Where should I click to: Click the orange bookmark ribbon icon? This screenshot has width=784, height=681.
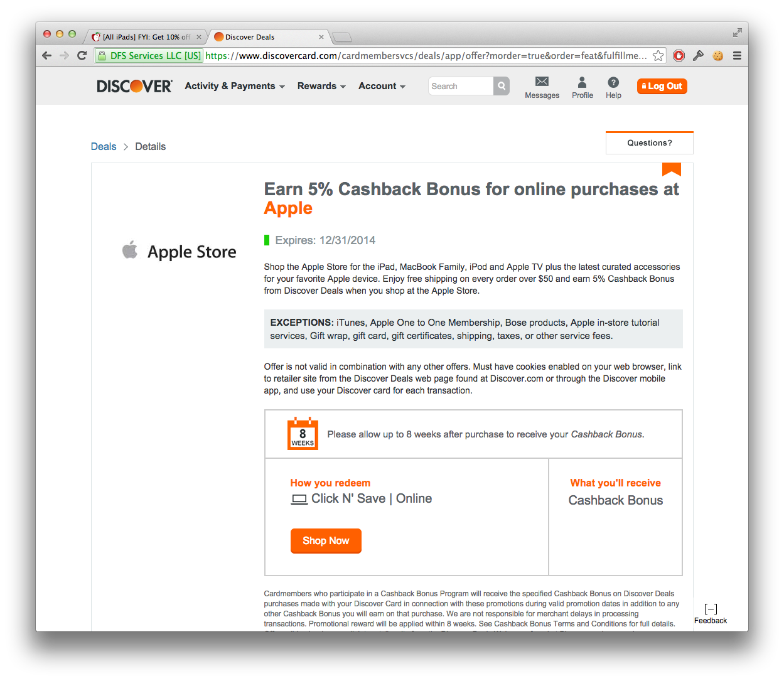pos(672,169)
